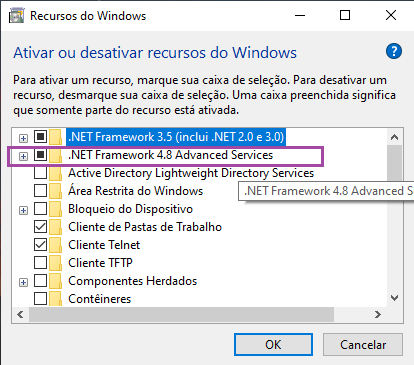Image resolution: width=414 pixels, height=365 pixels.
Task: Click folder icon beside Componentes Herdados
Action: [x=55, y=281]
